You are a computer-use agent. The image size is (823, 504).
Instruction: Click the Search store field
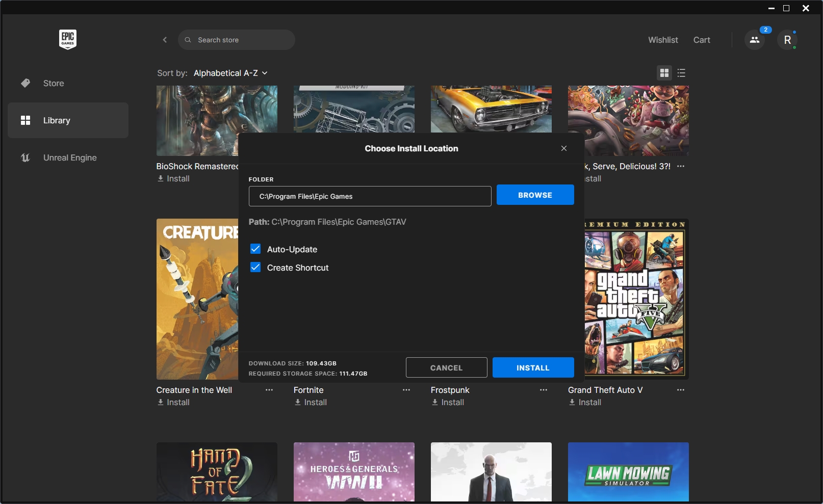coord(237,40)
